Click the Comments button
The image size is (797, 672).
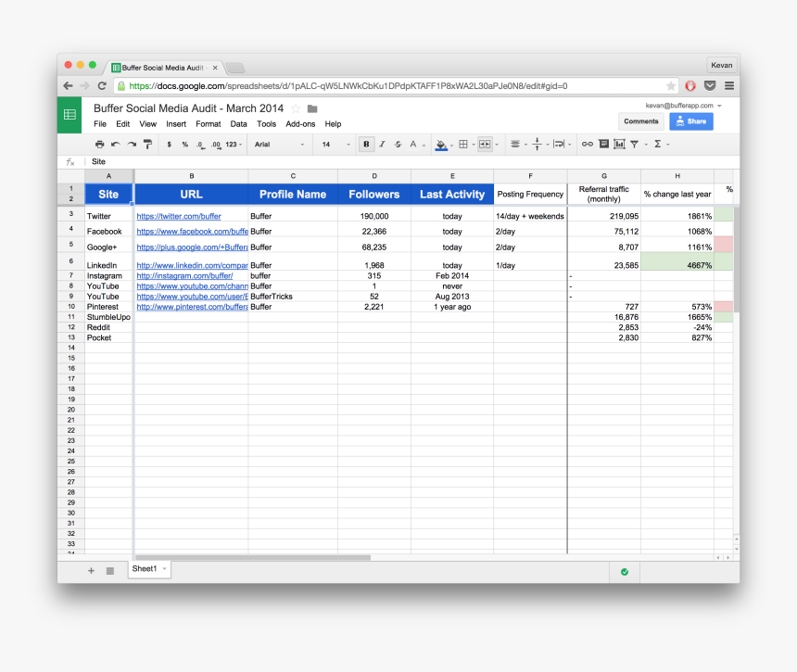click(641, 121)
